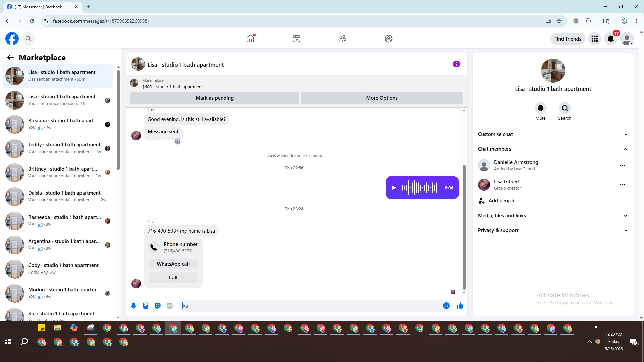Open Windows taskbar search

(24, 342)
